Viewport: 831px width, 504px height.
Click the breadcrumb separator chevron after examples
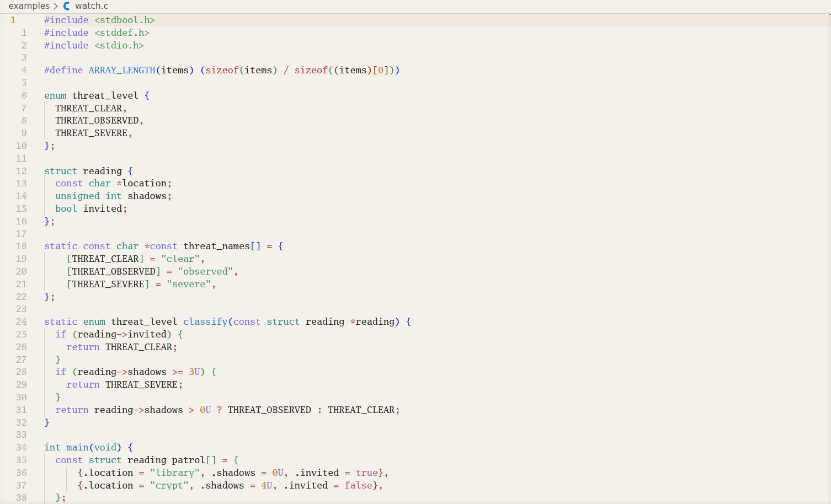[56, 6]
